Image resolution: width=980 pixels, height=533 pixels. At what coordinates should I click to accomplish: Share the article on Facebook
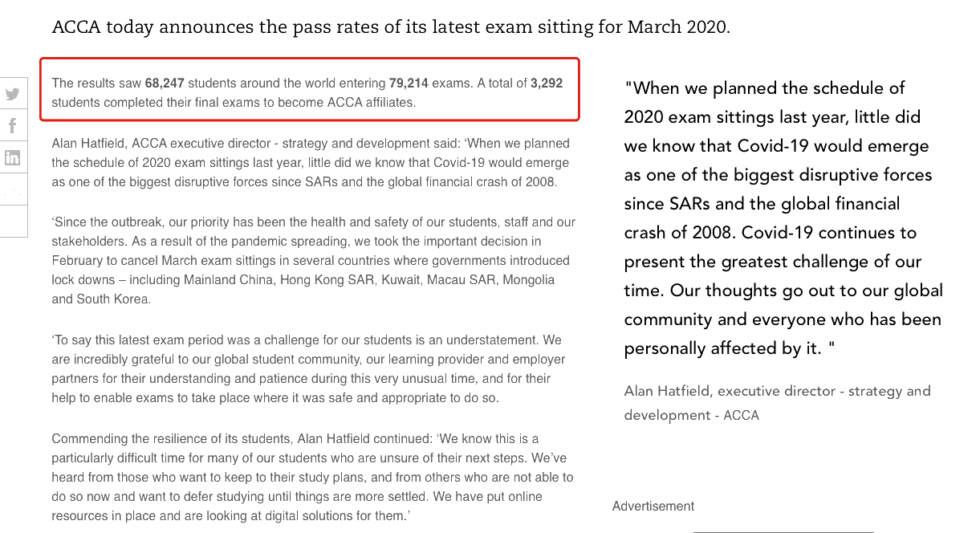pos(13,126)
